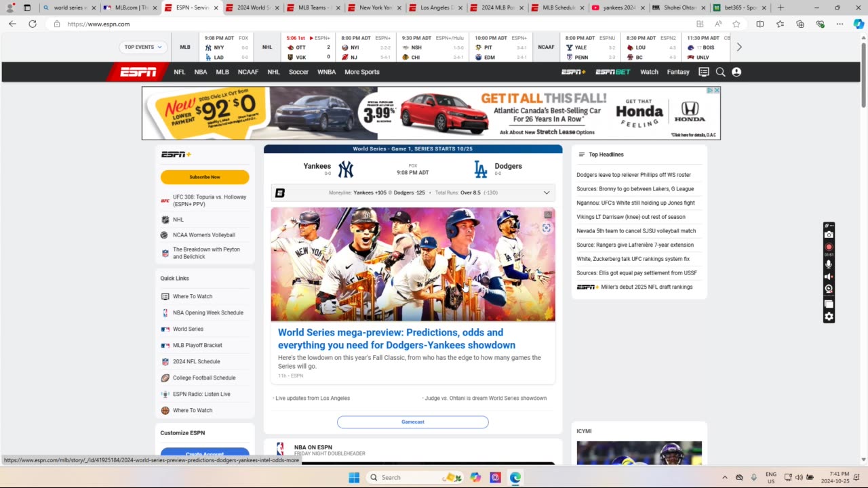This screenshot has height=488, width=868.
Task: Open Edge settings and more menu
Action: [x=840, y=24]
